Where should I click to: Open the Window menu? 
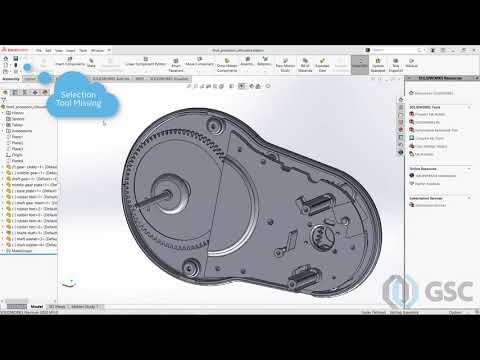[x=98, y=50]
